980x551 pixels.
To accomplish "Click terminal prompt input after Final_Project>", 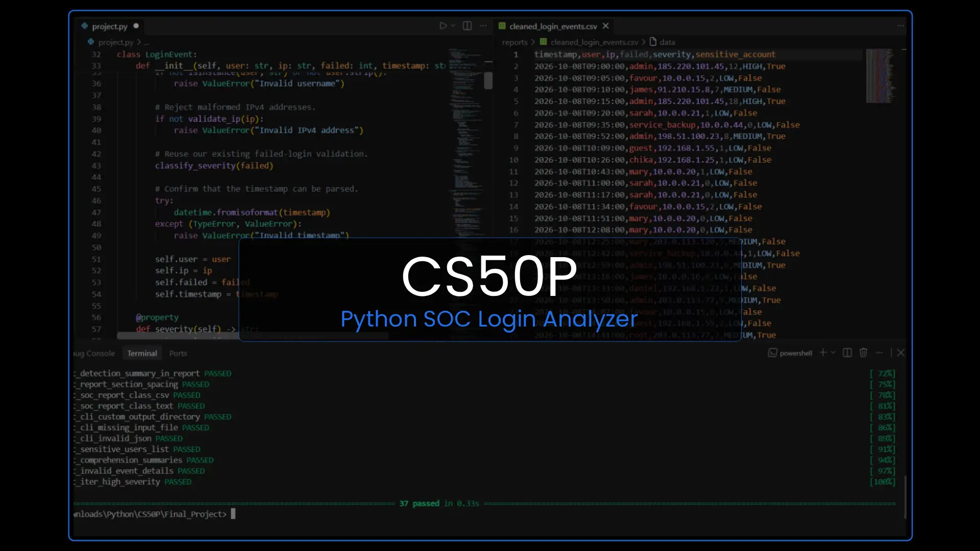I will (x=233, y=514).
